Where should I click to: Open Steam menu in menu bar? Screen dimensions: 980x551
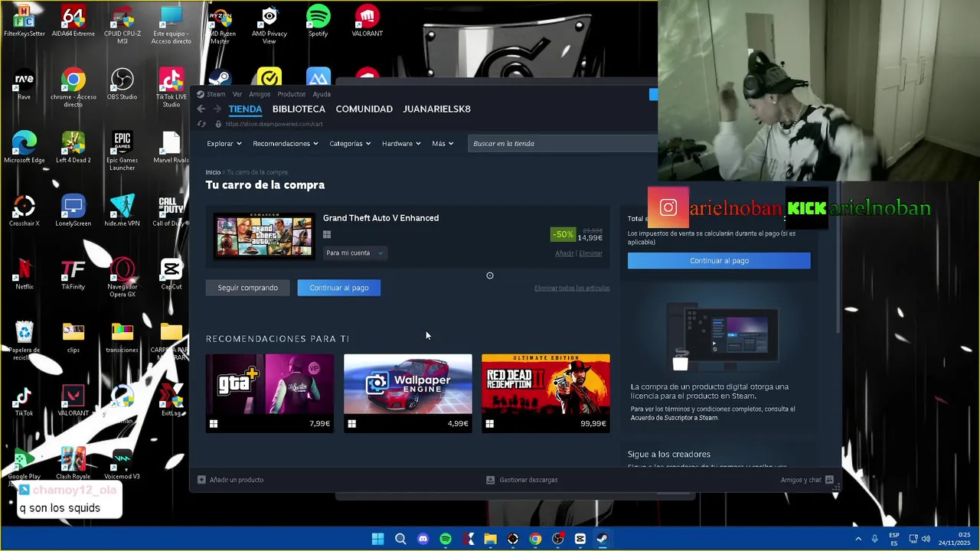click(216, 94)
